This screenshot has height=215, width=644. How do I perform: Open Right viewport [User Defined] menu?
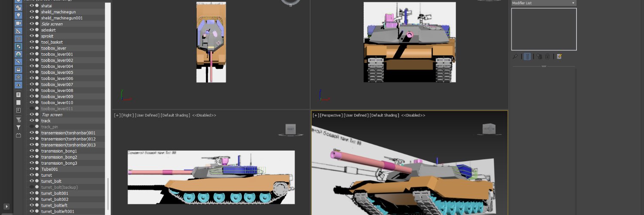pyautogui.click(x=147, y=115)
